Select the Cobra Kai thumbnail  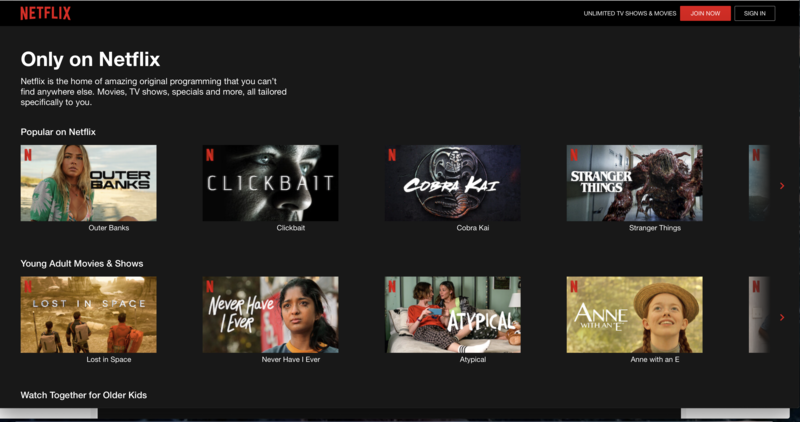click(452, 183)
